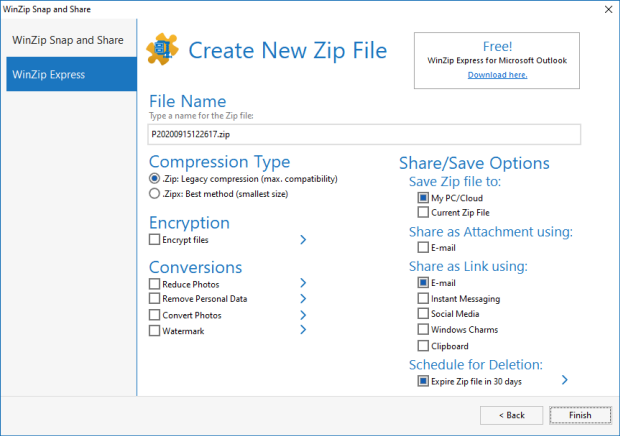
Task: Click the WinZip puzzle piece logo icon
Action: coord(163,49)
